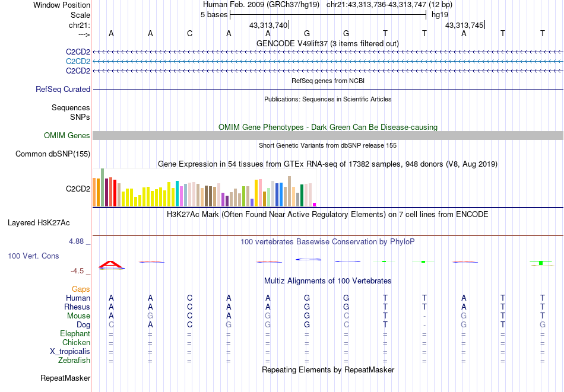564x392 pixels.
Task: Click the Window Position label
Action: click(62, 5)
